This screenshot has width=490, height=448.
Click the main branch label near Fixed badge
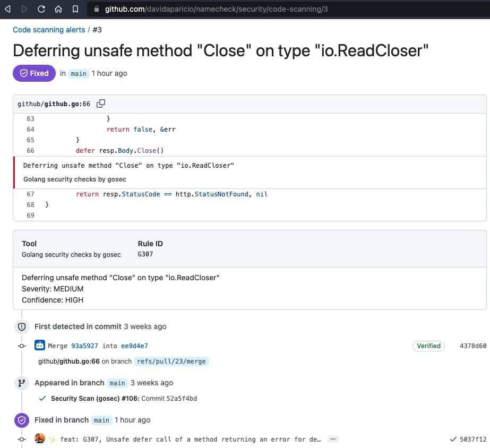78,73
